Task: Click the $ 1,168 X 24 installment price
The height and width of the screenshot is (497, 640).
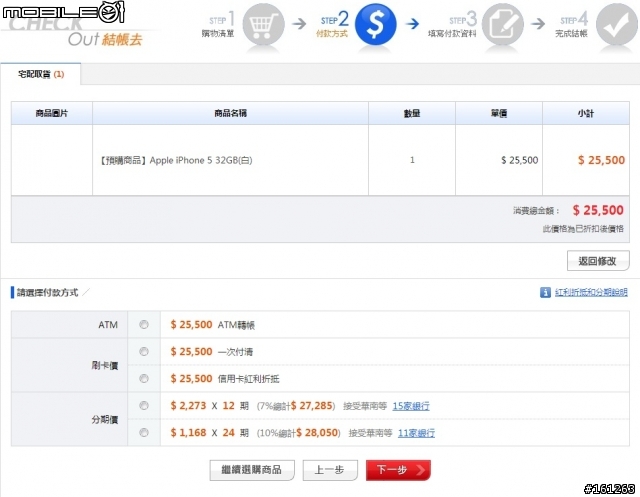Action: pyautogui.click(x=209, y=433)
